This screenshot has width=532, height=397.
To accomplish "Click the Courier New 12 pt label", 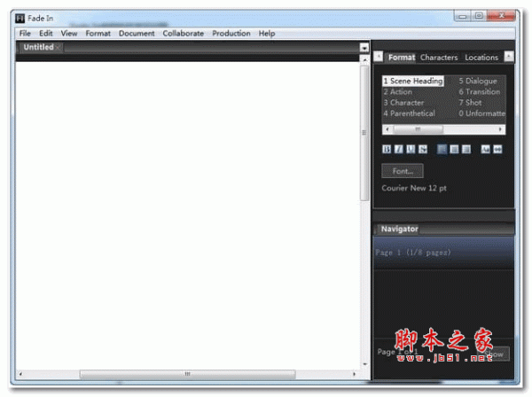I will pos(414,188).
